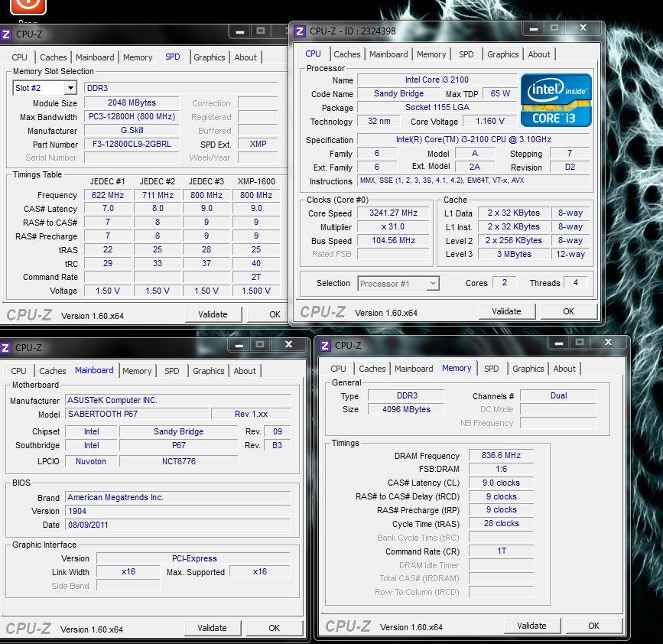The height and width of the screenshot is (644, 663).
Task: Click the Level 3 cache value 3 MBytes
Action: pos(514,254)
